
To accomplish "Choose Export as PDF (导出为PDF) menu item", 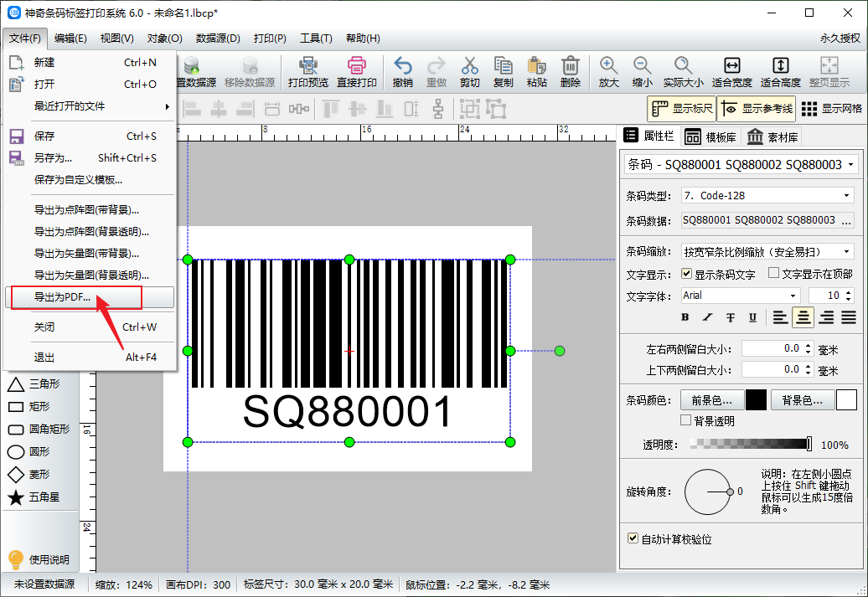I will [x=90, y=297].
